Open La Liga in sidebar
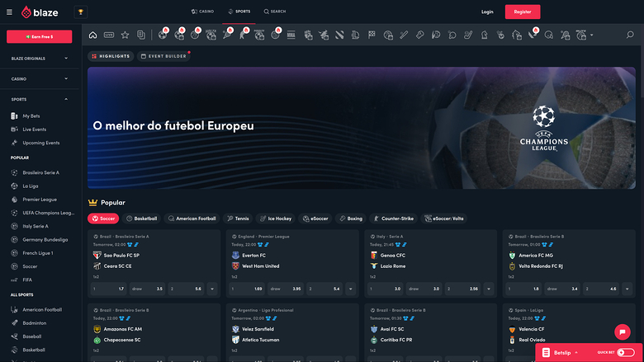The image size is (644, 362). tap(30, 186)
